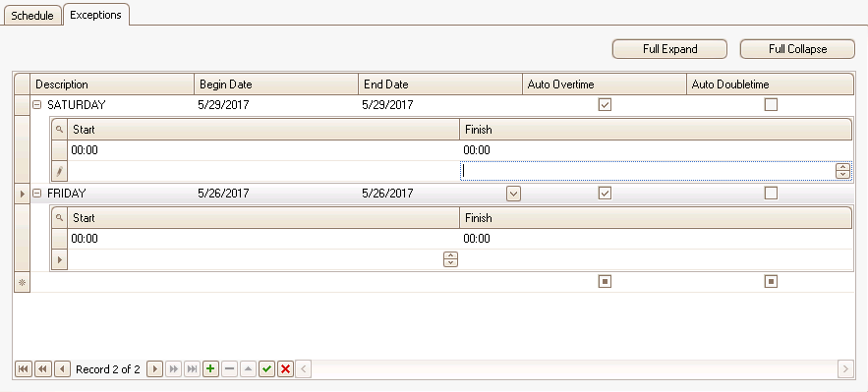Select FRIDAY row via row arrow indicator
Screen dimensions: 868x392
coord(23,194)
